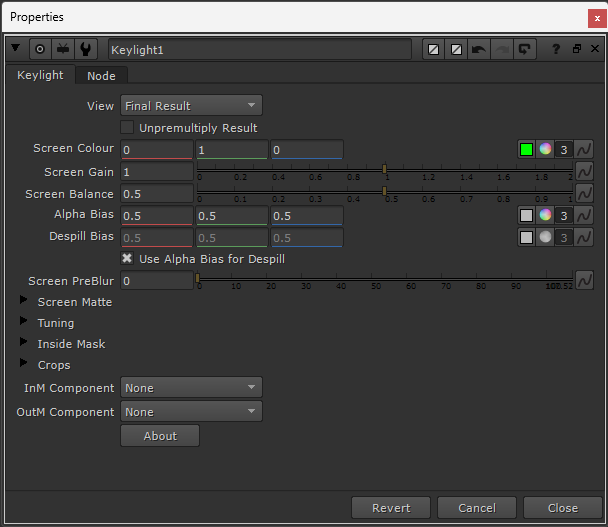Viewport: 608px width, 527px height.
Task: Click the green Screen Colour swatch
Action: [526, 149]
